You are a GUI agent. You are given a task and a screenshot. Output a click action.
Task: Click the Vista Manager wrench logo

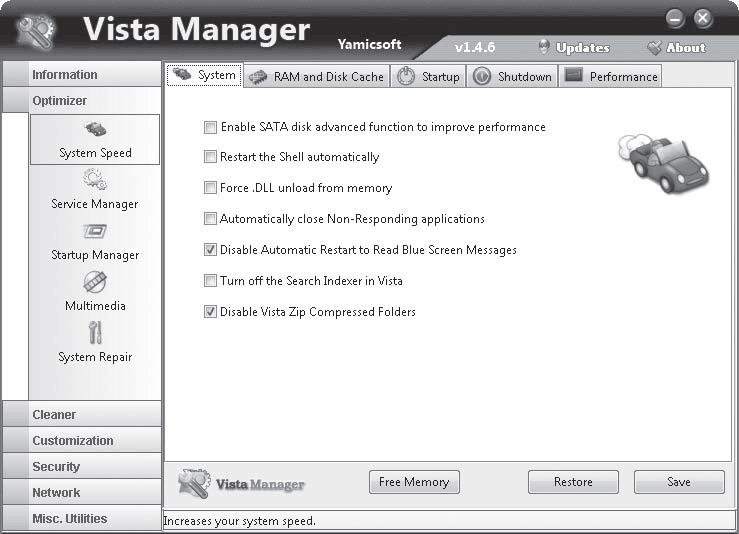[x=36, y=31]
